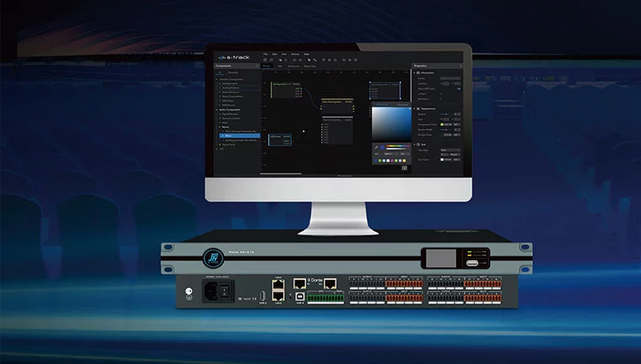Expand the AEC tree group
Viewport: 641px width, 364px height.
tap(217, 149)
